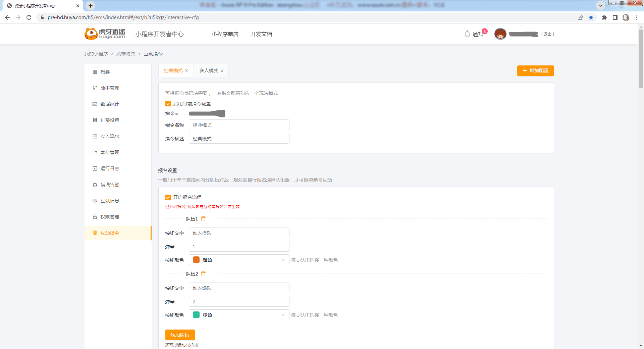Click the orange color swatch of team 1

point(196,260)
